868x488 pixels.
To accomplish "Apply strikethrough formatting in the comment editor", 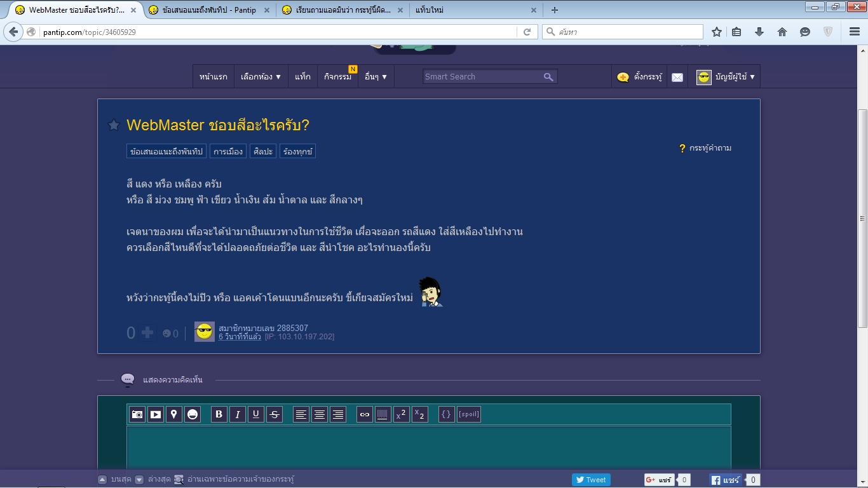I will pyautogui.click(x=275, y=415).
